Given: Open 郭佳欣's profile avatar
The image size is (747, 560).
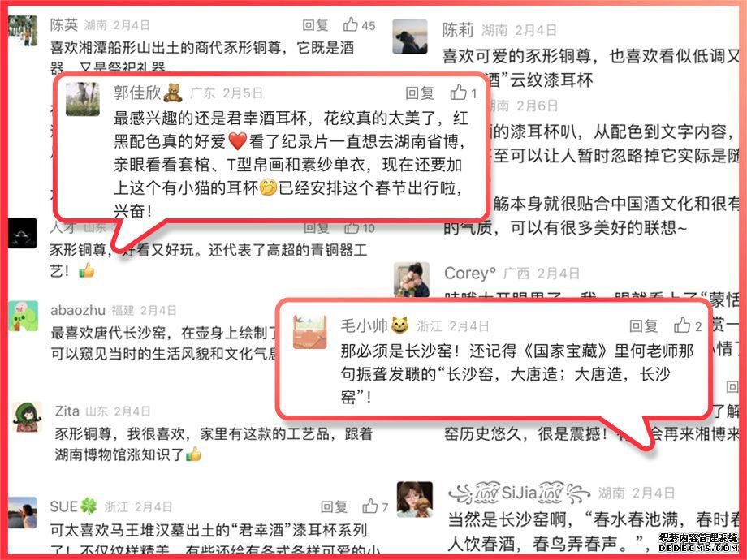Looking at the screenshot, I should [83, 99].
